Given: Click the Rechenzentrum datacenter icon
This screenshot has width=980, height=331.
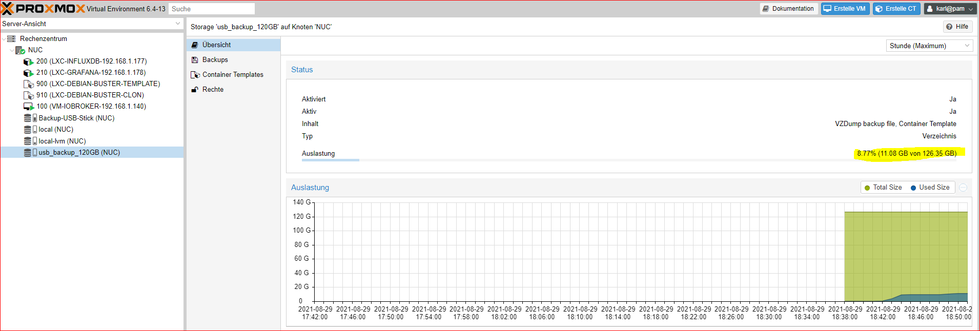Looking at the screenshot, I should [11, 38].
